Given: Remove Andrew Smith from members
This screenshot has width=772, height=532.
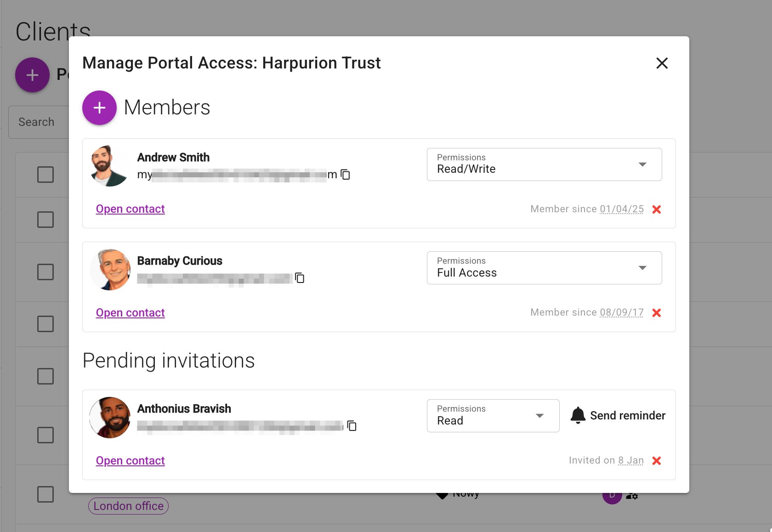Looking at the screenshot, I should pyautogui.click(x=657, y=209).
